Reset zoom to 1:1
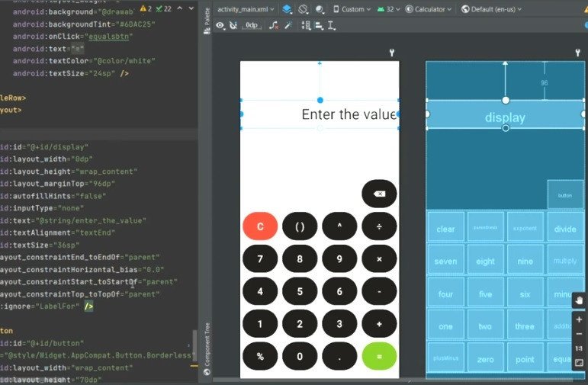Viewport: 588px width, 385px height. coord(579,348)
